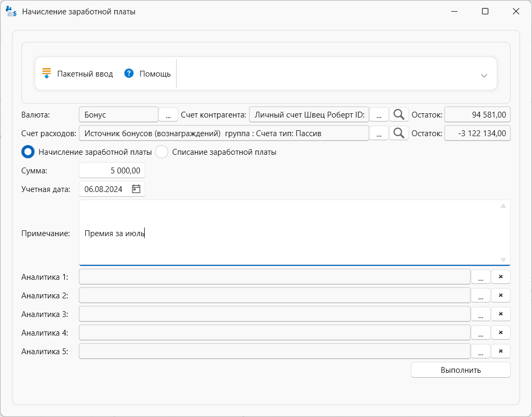Viewport: 532px width, 417px height.
Task: Click Остаток value 94 581,00
Action: point(477,115)
